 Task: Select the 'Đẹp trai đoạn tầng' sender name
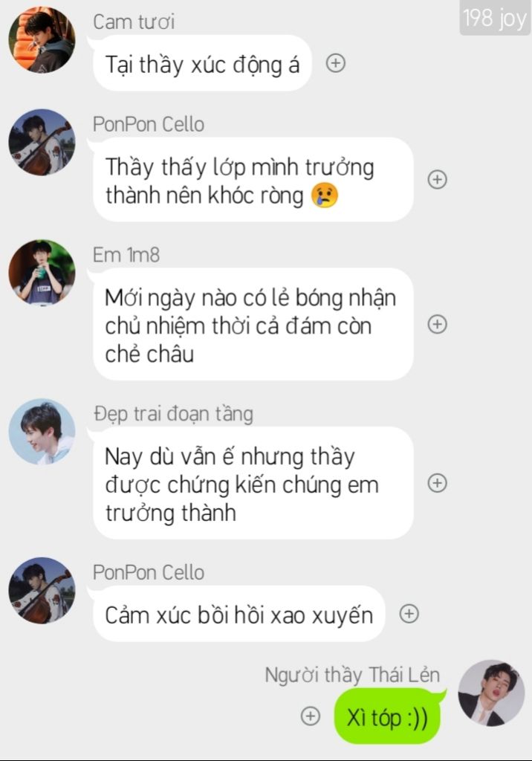[x=173, y=414]
